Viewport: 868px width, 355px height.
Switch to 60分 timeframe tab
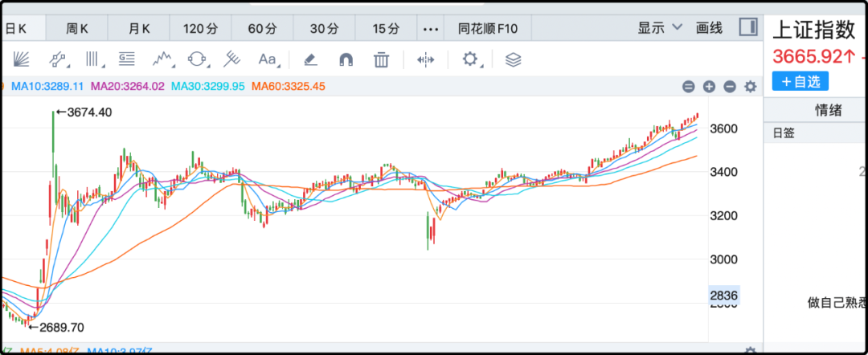[x=262, y=29]
